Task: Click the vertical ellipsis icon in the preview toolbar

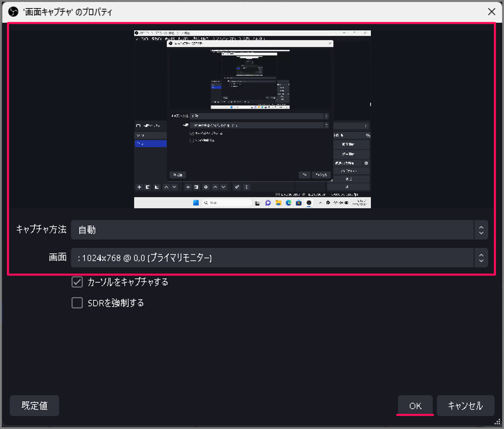Action: 246,187
